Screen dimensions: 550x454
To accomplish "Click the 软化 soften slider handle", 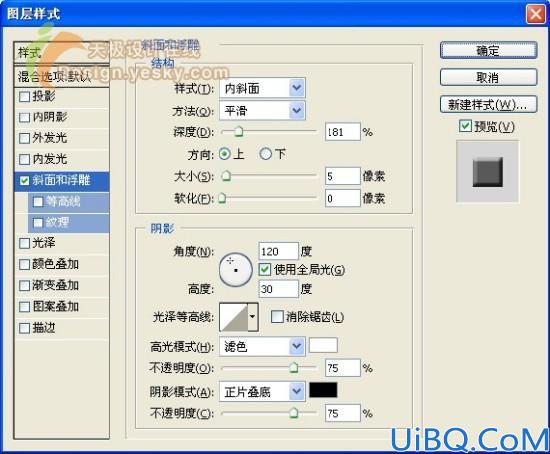I will pyautogui.click(x=222, y=198).
